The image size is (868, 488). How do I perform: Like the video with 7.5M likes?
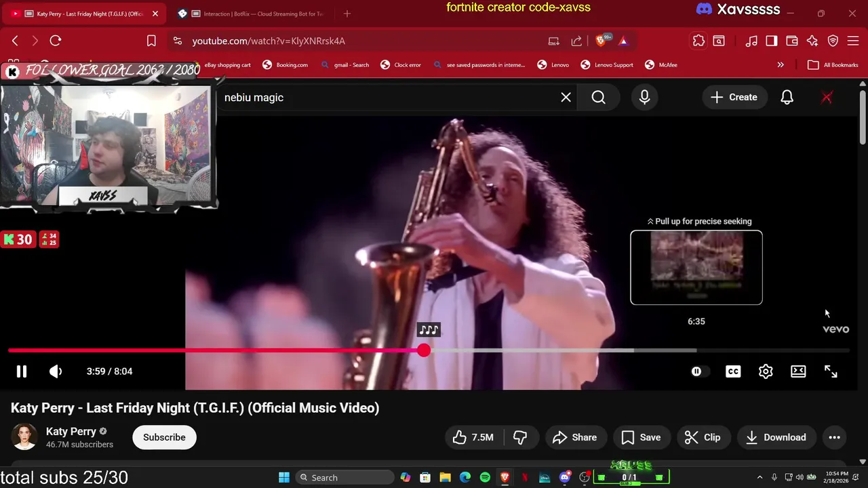473,437
